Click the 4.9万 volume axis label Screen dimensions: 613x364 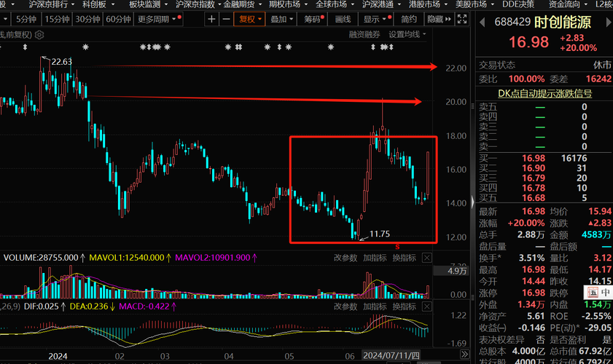click(x=457, y=271)
